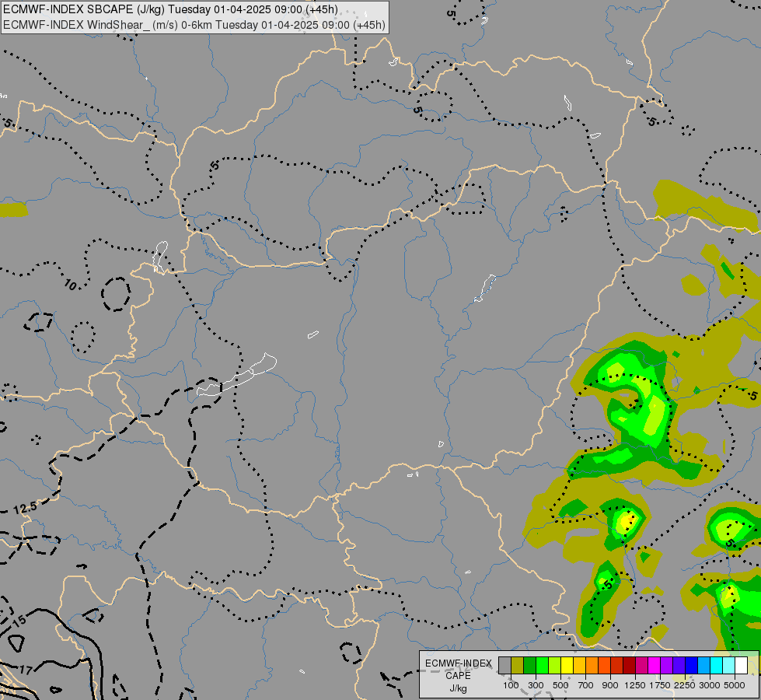The width and height of the screenshot is (761, 700).
Task: Select the pure yellow legend swatch
Action: (567, 665)
